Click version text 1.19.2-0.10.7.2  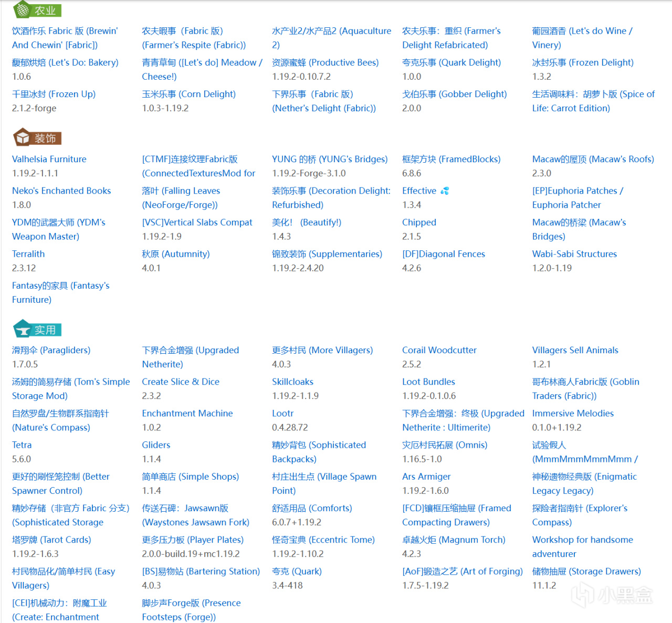click(x=301, y=77)
